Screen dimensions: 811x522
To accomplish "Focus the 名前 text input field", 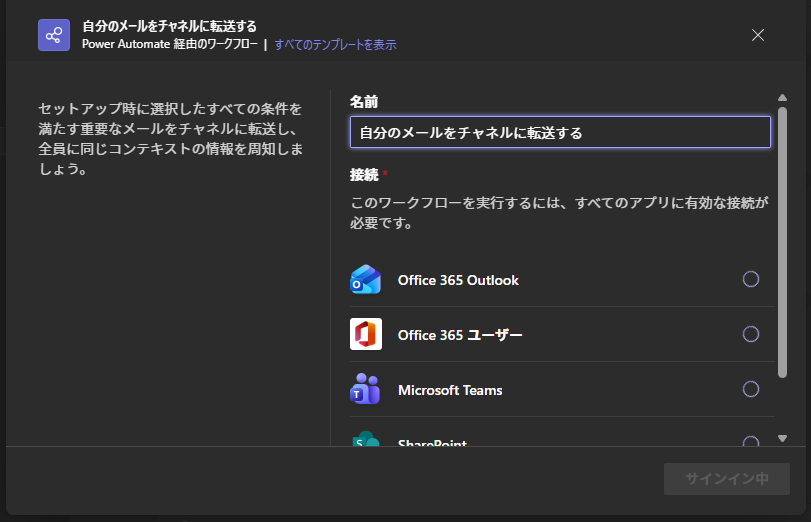I will [x=560, y=132].
